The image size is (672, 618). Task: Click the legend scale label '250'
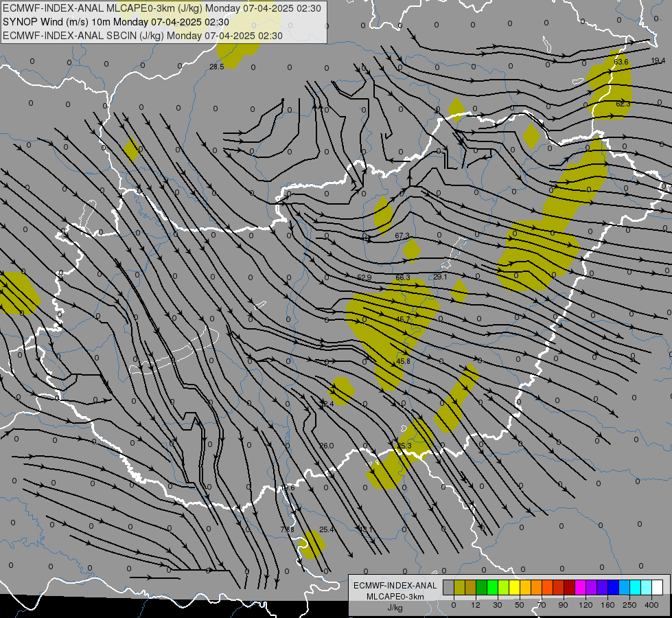pyautogui.click(x=629, y=605)
